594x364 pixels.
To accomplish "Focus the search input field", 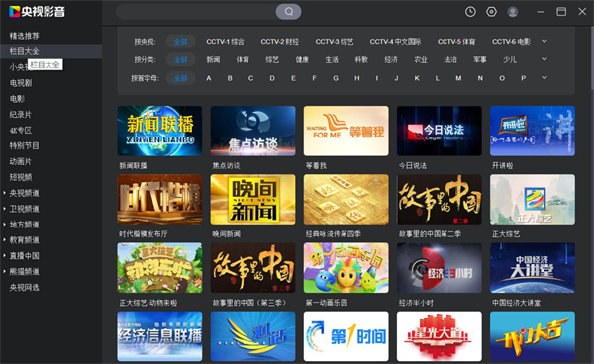I will 196,12.
